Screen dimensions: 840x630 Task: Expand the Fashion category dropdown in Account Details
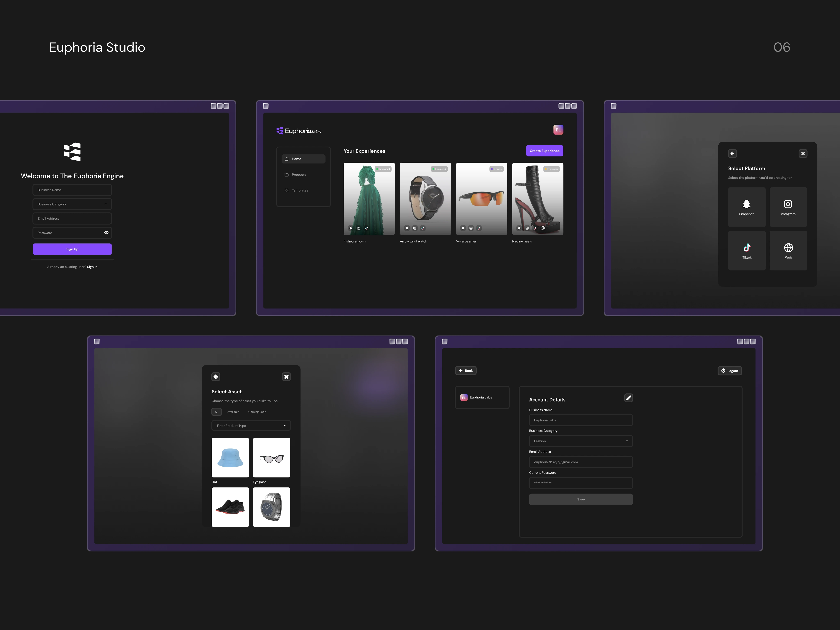581,441
